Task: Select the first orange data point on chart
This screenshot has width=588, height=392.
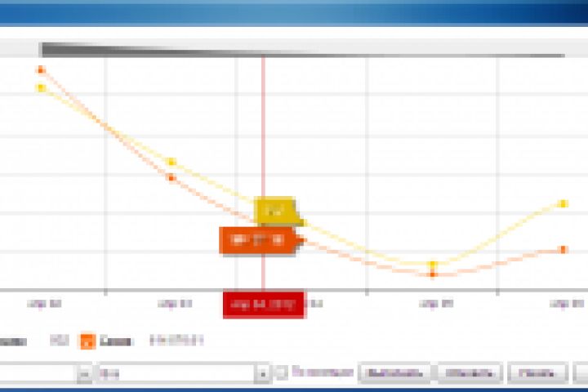Action: (41, 69)
